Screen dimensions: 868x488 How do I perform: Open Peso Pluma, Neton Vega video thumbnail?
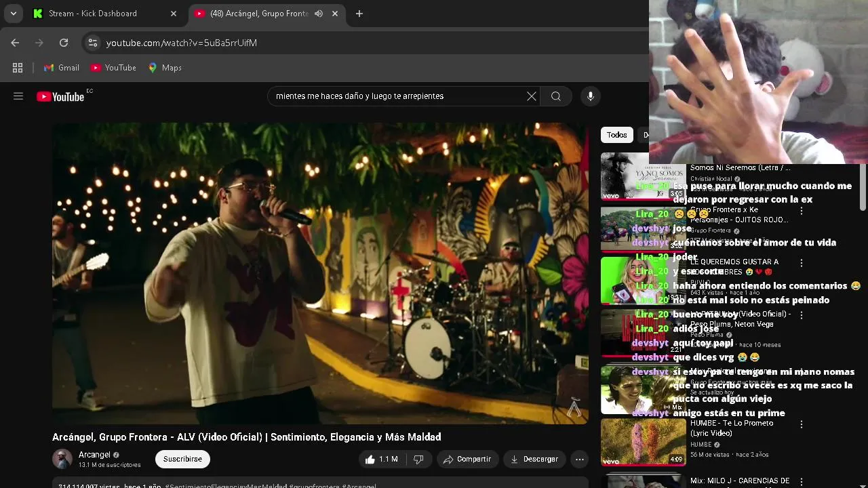click(643, 333)
